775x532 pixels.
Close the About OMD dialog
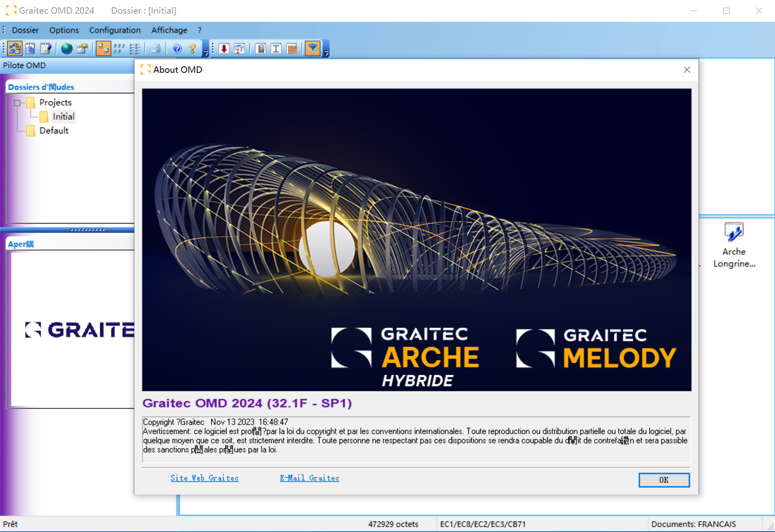(x=687, y=70)
